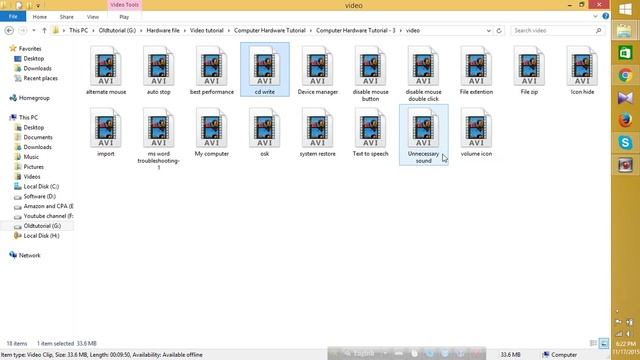Select the File zip video file
The height and width of the screenshot is (360, 640).
(529, 71)
